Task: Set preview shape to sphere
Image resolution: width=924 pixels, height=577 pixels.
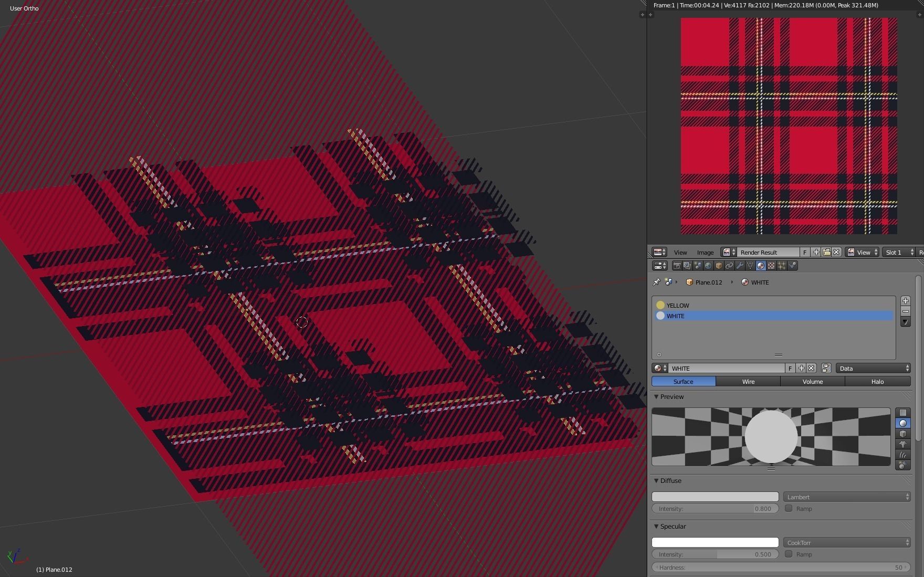Action: click(903, 423)
